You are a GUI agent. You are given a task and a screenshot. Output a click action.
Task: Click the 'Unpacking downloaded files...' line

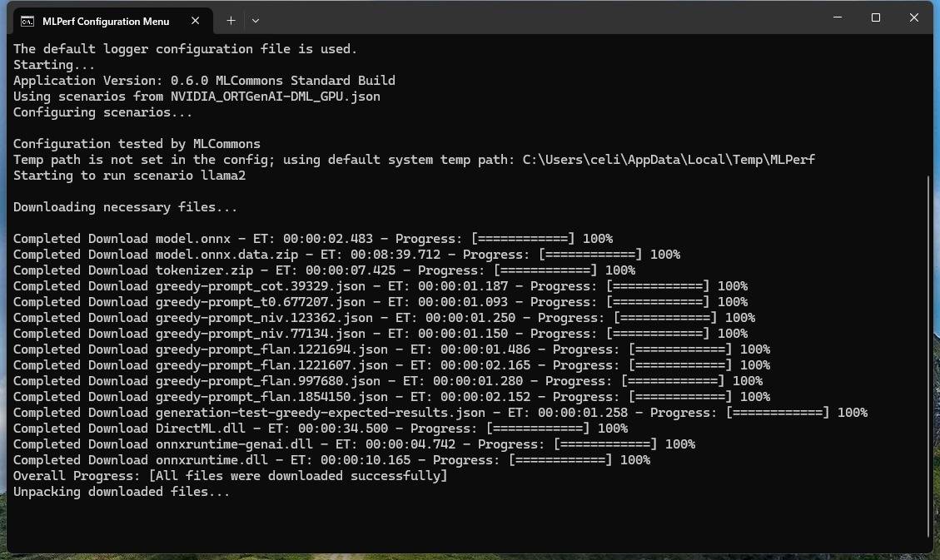coord(122,492)
